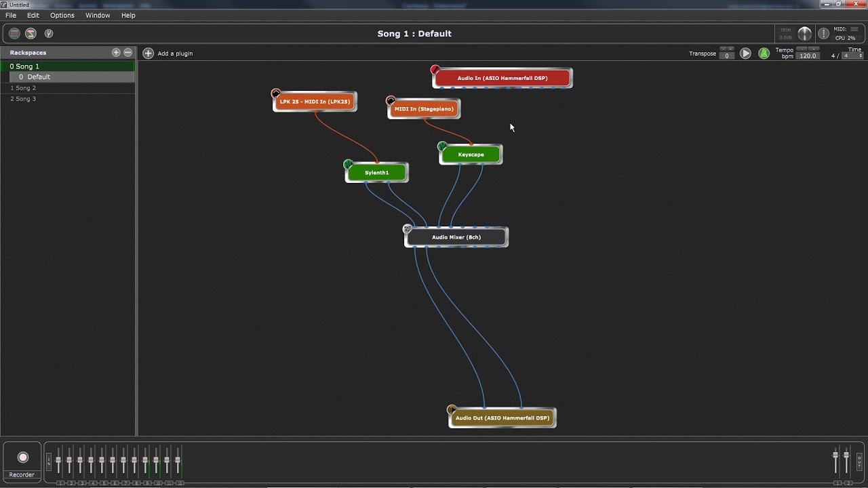The height and width of the screenshot is (488, 868).
Task: Click the Keyscape node's corner icon
Action: (x=442, y=146)
